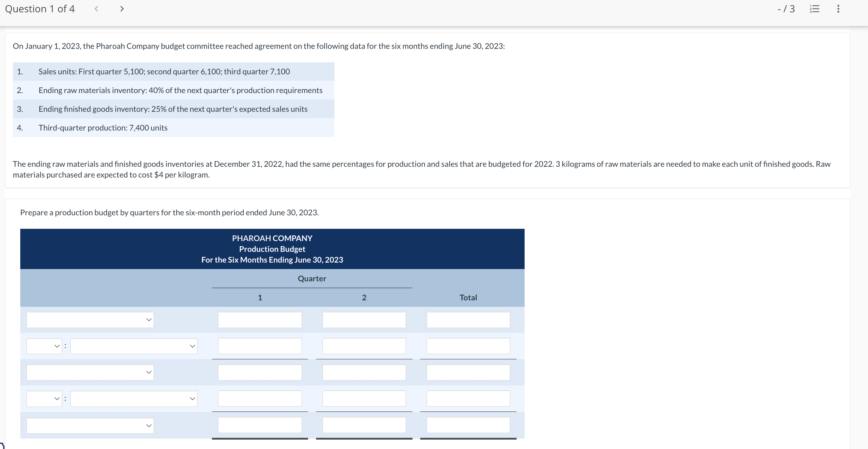Viewport: 868px width, 449px height.
Task: Click third row Quarter 2 input field
Action: click(364, 372)
